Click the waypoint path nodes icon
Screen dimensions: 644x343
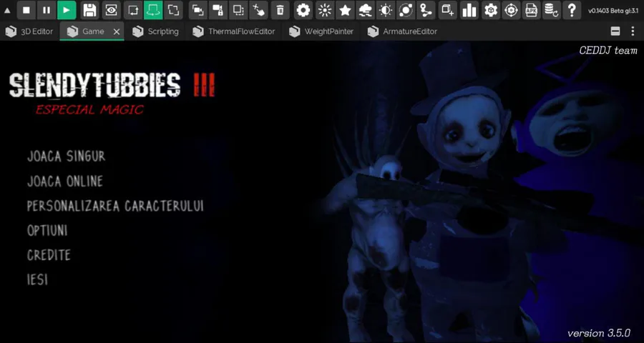[426, 10]
